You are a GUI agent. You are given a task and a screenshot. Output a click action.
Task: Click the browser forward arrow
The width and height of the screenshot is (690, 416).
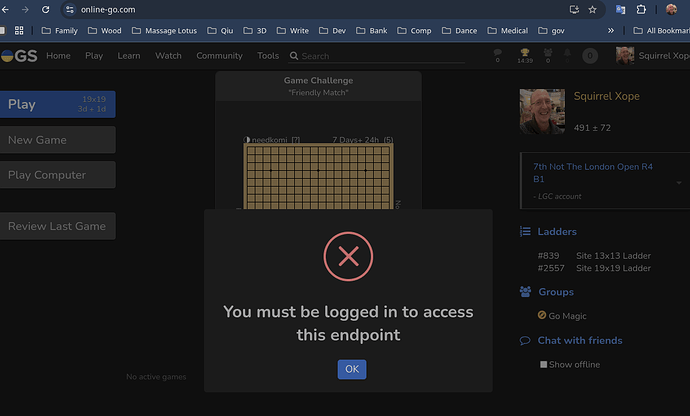coord(25,9)
